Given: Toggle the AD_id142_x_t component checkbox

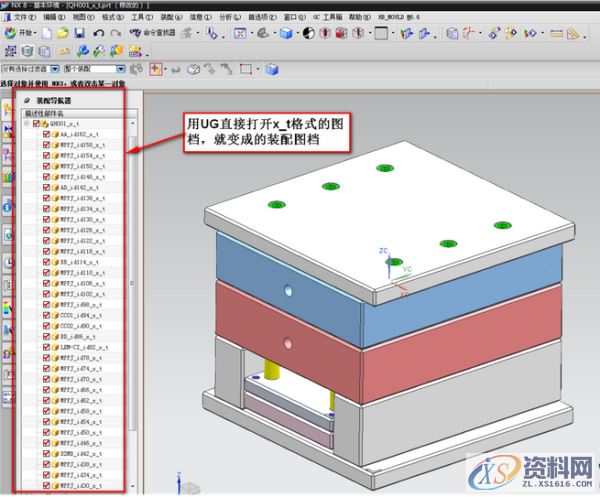Looking at the screenshot, I should 46,188.
